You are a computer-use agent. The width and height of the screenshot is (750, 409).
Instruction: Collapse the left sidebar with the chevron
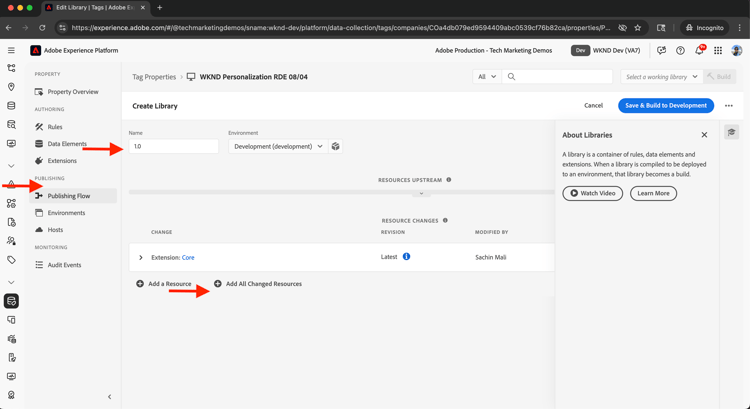click(x=110, y=397)
